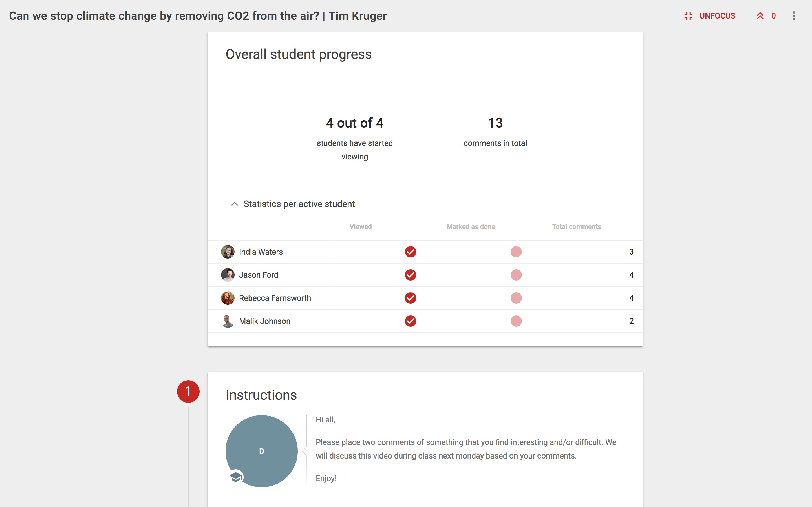Click the UNFOCUS button text
The width and height of the screenshot is (812, 507).
717,16
